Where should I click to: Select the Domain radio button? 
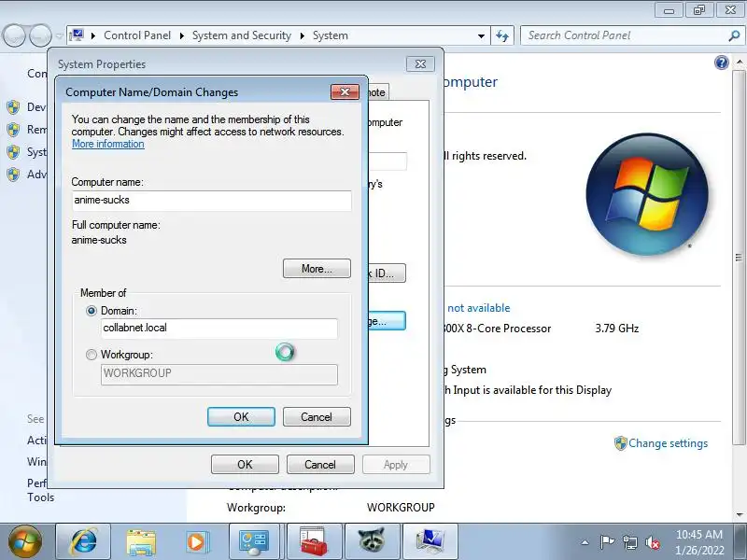click(91, 311)
